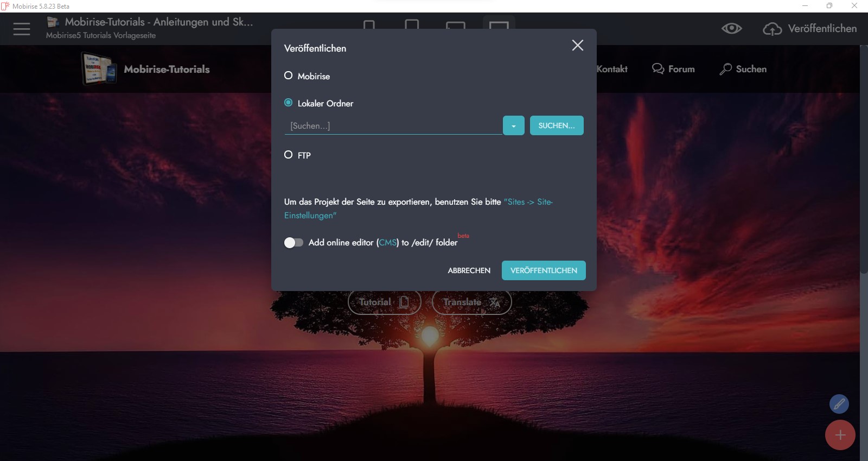
Task: Select the Lokaler Ordner radio option
Action: [289, 103]
